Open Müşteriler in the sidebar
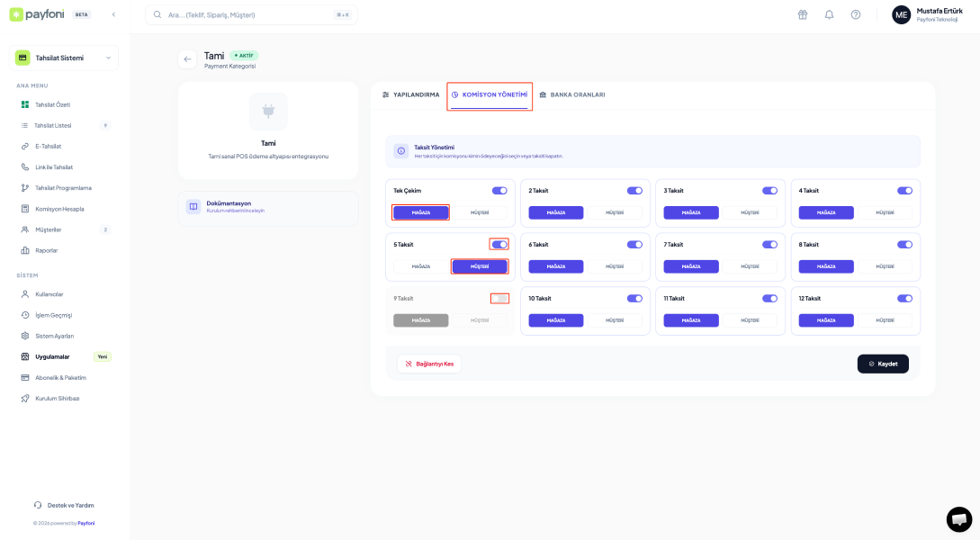Image resolution: width=980 pixels, height=540 pixels. click(x=48, y=229)
